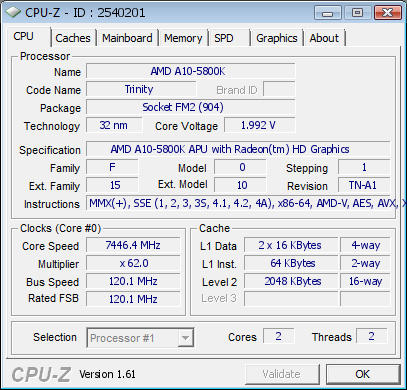
Task: Click the Core Speed 7446.4 MHz value
Action: (x=133, y=245)
